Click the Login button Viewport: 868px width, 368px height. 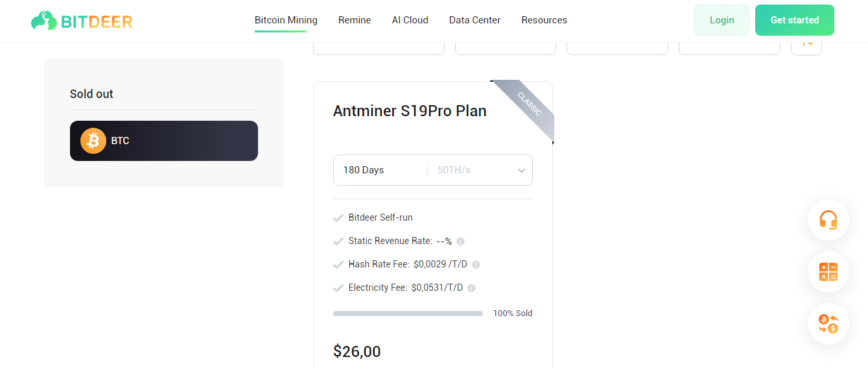721,20
